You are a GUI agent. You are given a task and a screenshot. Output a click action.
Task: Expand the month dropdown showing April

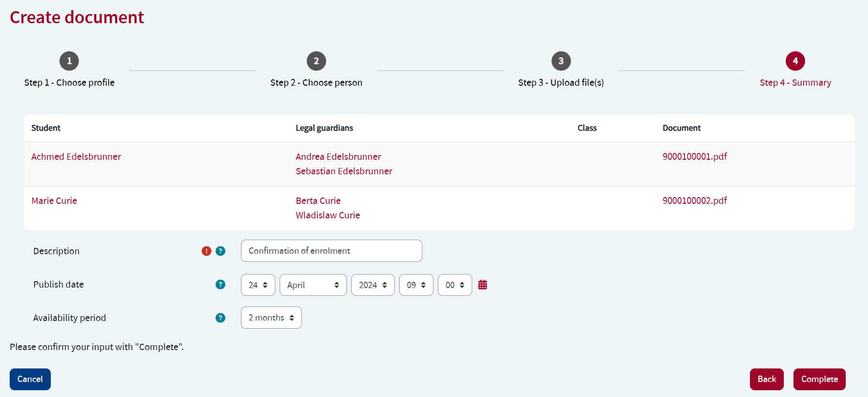coord(313,285)
